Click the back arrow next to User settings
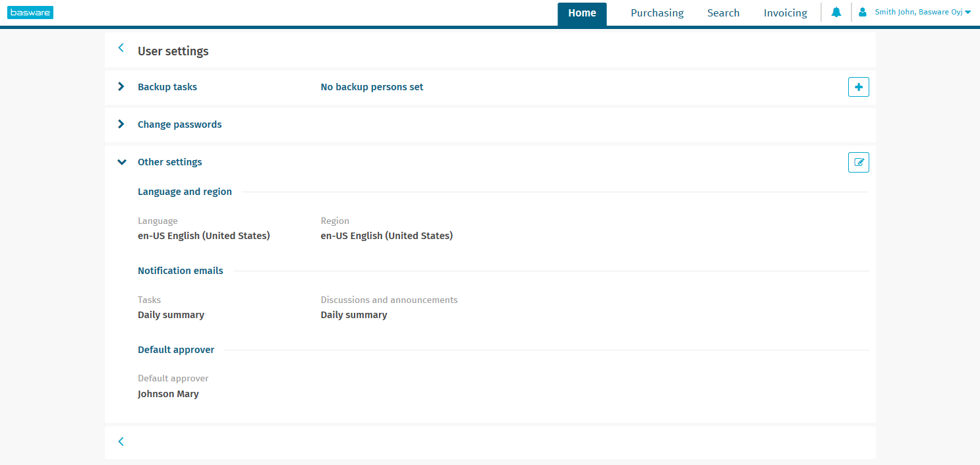 (121, 48)
